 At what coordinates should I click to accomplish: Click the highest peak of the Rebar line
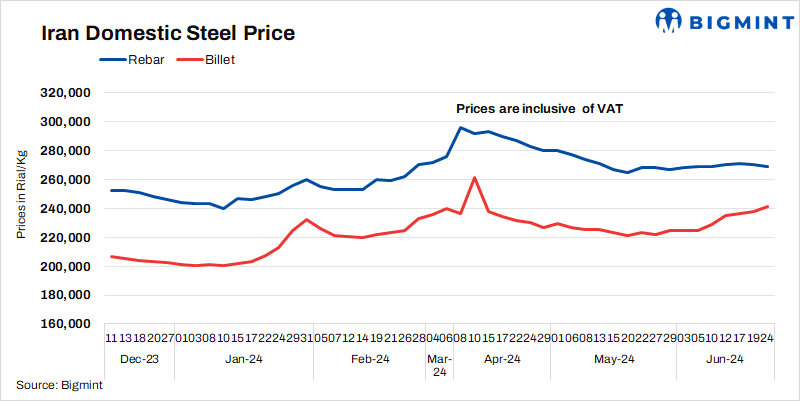click(x=460, y=127)
